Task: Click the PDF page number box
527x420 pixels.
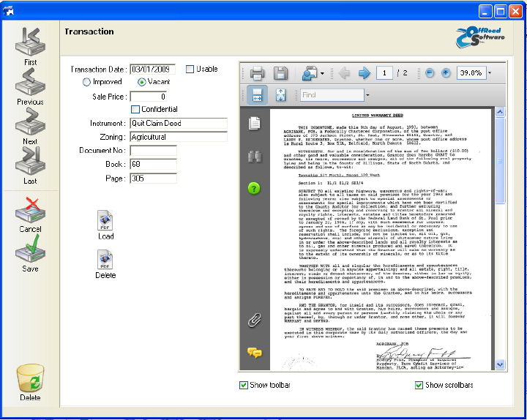Action: coord(384,73)
